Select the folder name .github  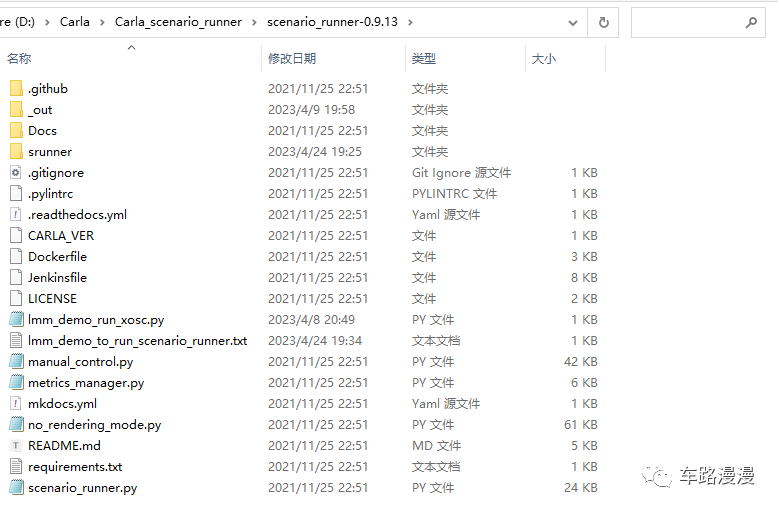(x=48, y=88)
